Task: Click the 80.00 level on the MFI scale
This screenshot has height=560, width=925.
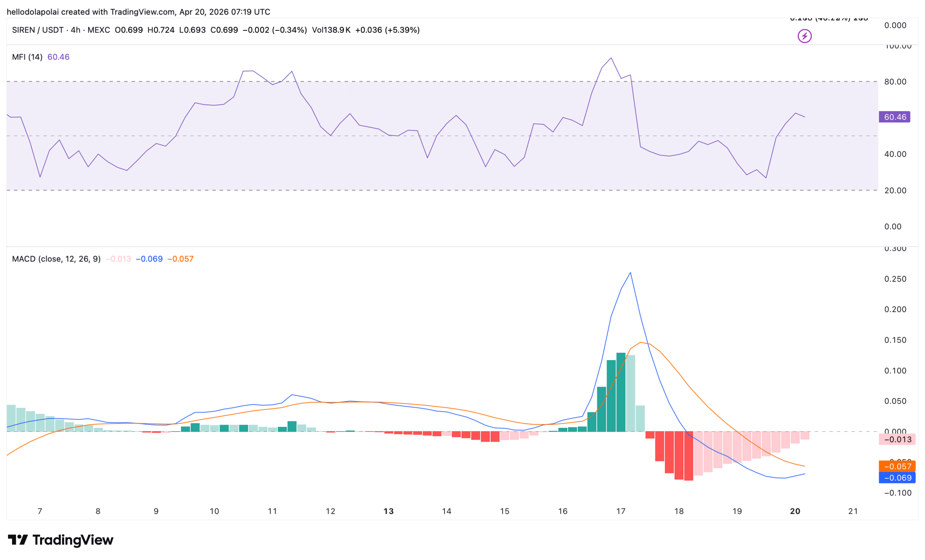Action: (895, 82)
